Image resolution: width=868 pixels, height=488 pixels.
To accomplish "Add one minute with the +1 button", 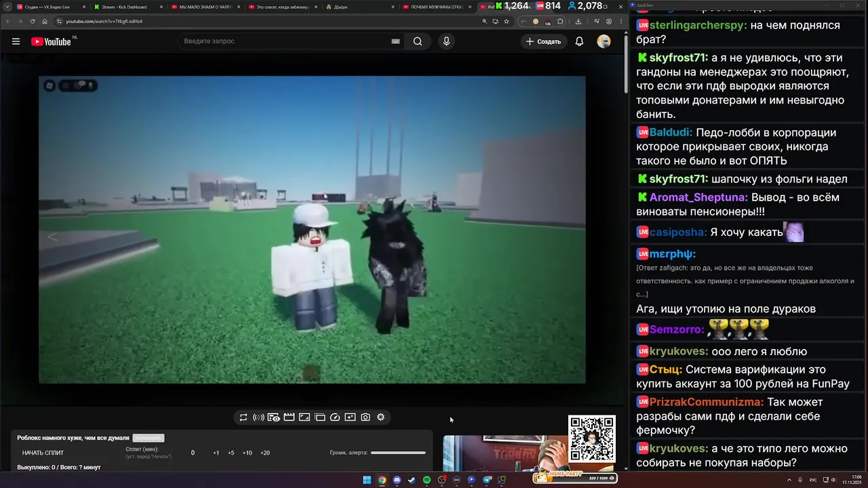I will click(216, 453).
